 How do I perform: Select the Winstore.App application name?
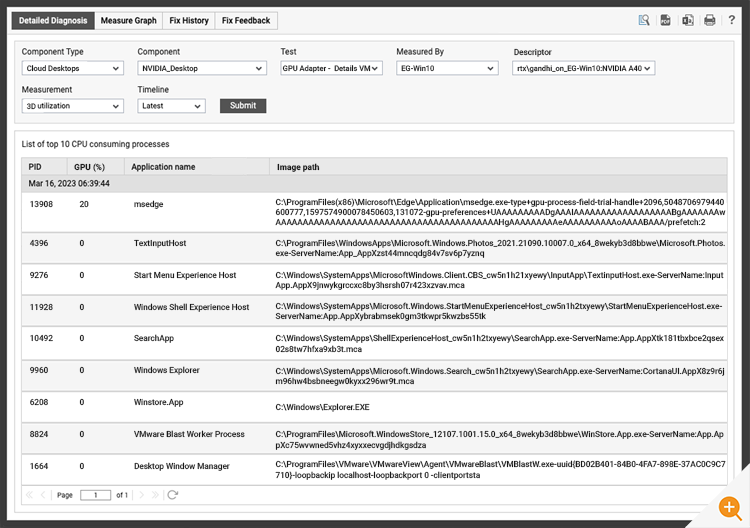158,402
